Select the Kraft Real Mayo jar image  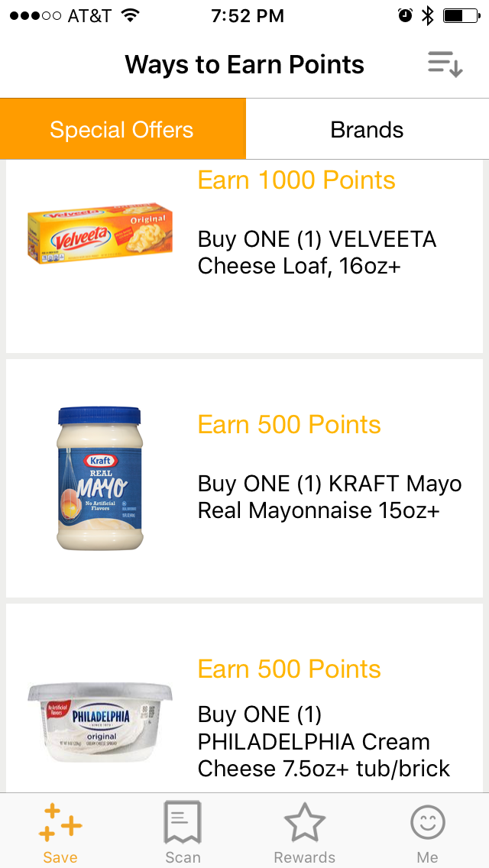(100, 479)
